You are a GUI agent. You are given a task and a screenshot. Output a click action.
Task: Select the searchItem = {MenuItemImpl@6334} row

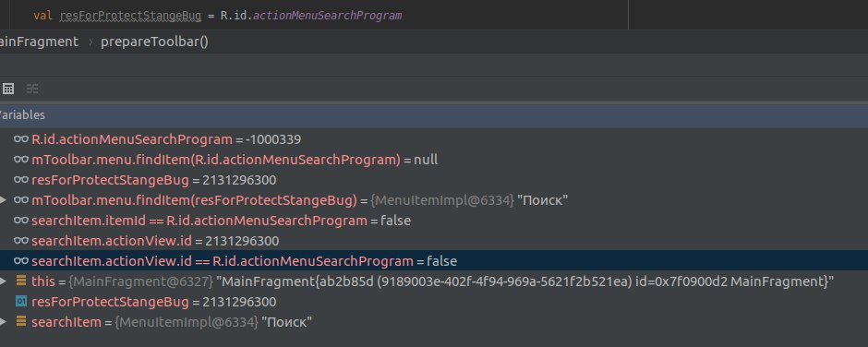(x=434, y=321)
